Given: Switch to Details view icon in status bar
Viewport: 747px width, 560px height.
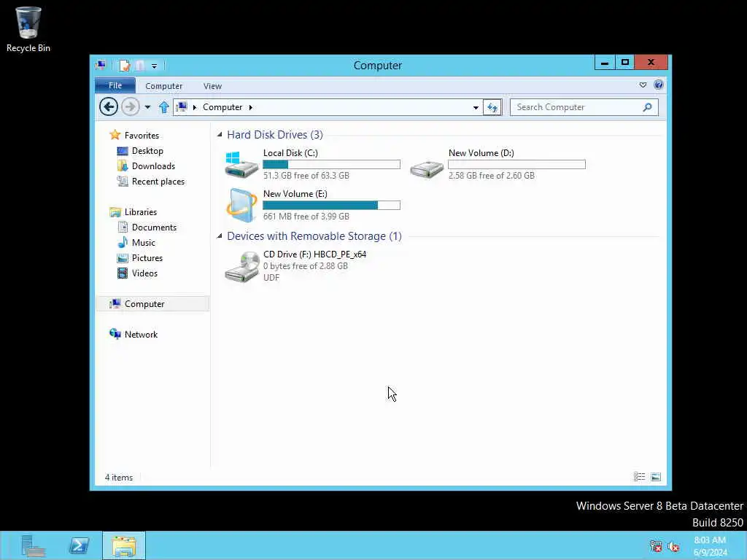Looking at the screenshot, I should [639, 477].
